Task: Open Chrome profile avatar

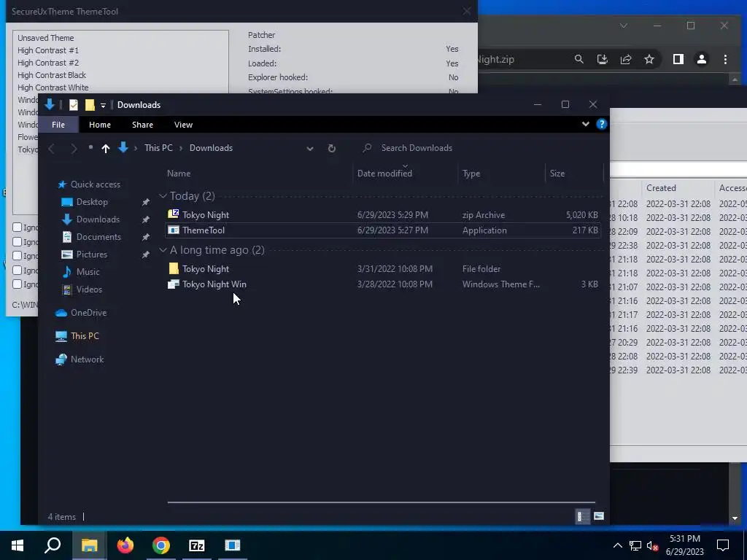Action: tap(701, 59)
